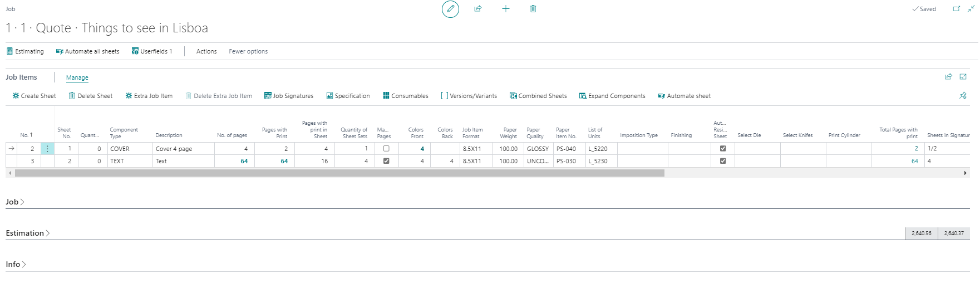
Task: Click Description column header
Action: pyautogui.click(x=169, y=135)
